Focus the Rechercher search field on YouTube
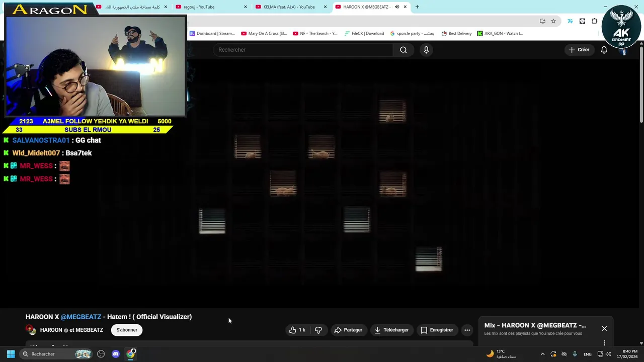Viewport: 644px width, 362px height. (x=303, y=50)
